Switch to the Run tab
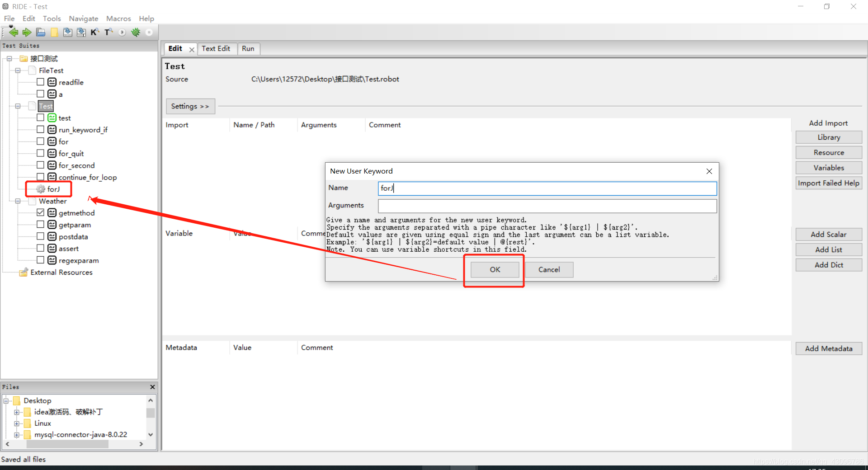 pyautogui.click(x=248, y=48)
